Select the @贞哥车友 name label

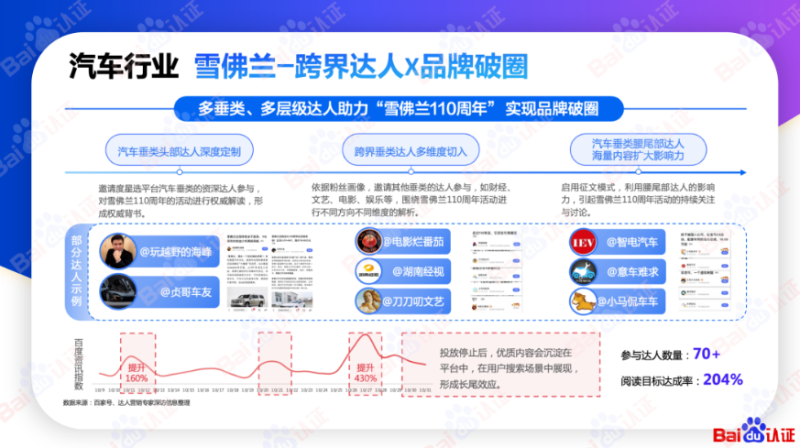pyautogui.click(x=186, y=292)
